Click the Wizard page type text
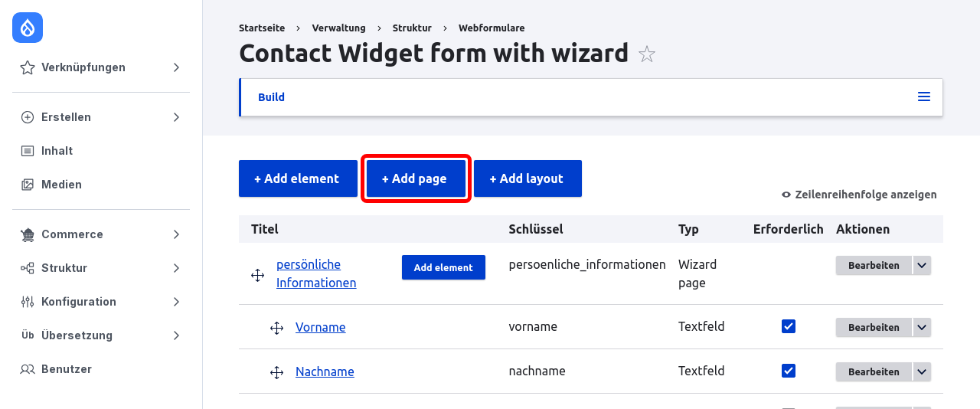The width and height of the screenshot is (980, 409). pos(697,273)
